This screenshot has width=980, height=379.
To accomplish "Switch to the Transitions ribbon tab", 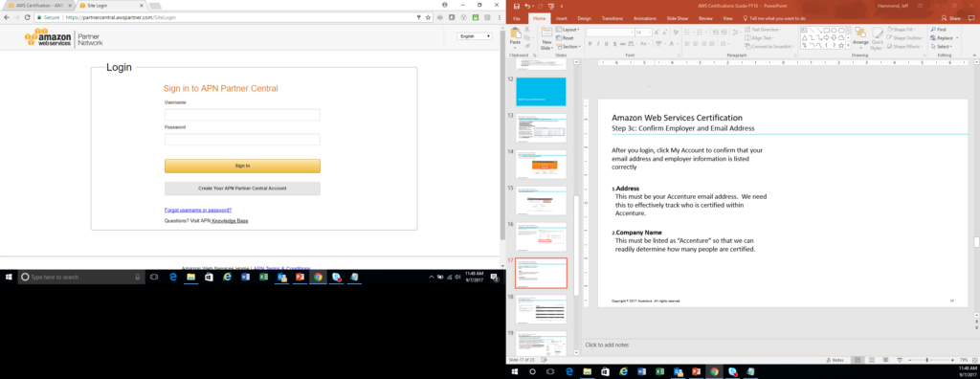I will tap(612, 19).
